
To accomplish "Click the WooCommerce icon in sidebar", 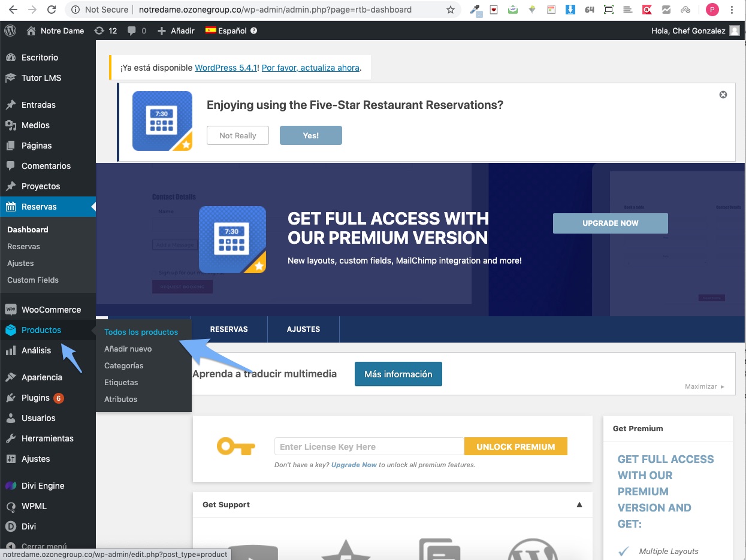I will (x=11, y=310).
